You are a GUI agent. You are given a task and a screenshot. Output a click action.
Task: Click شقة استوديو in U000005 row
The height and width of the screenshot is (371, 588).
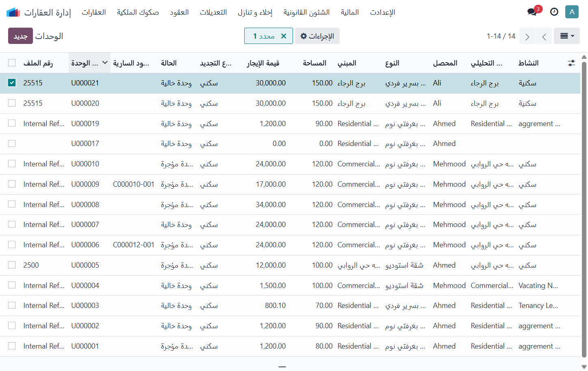point(404,265)
